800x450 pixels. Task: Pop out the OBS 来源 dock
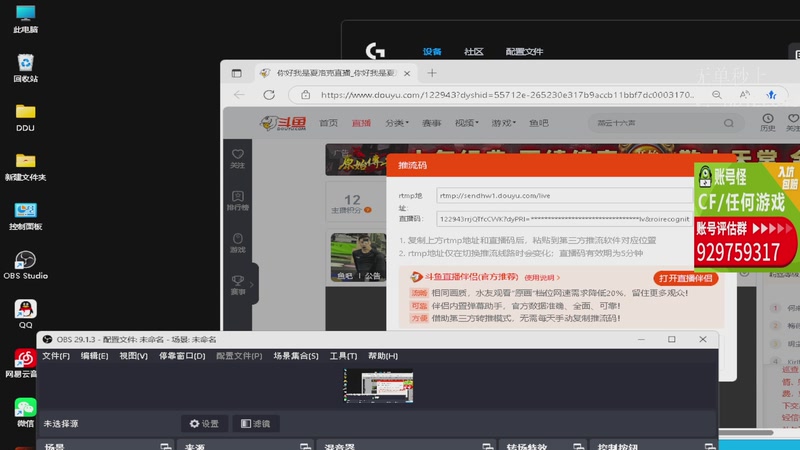(305, 447)
